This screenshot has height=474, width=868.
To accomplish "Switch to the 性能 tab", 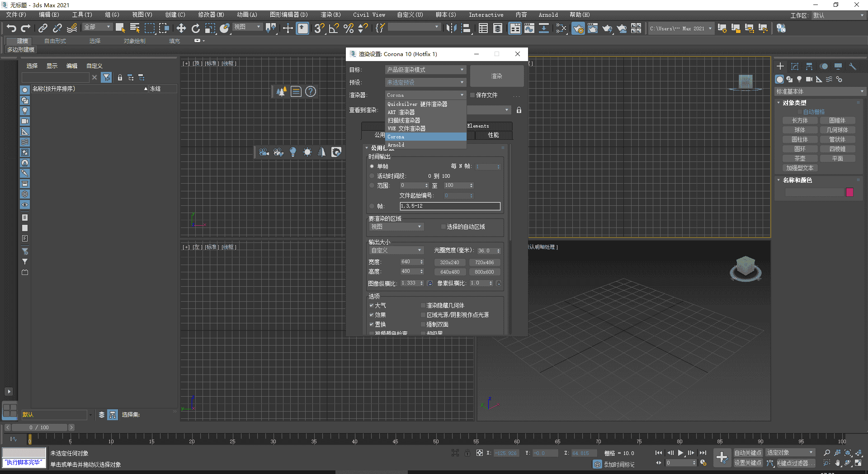I will pos(493,135).
